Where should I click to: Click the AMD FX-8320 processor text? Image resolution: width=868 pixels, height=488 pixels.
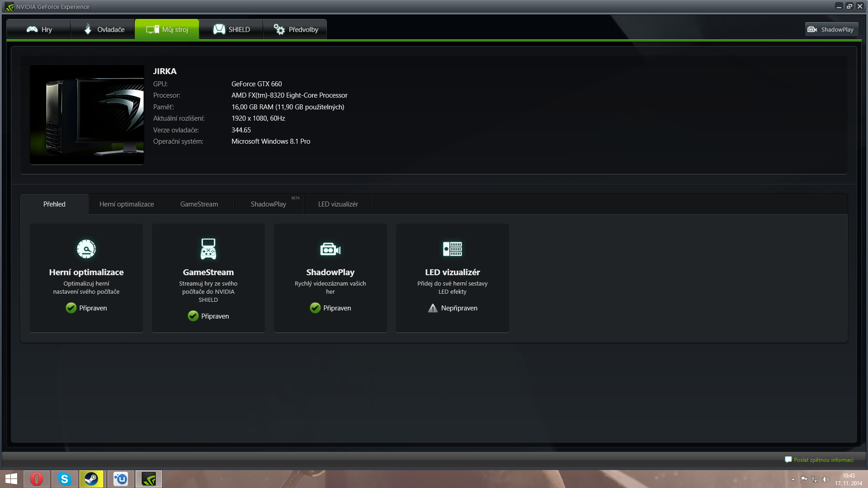click(289, 95)
